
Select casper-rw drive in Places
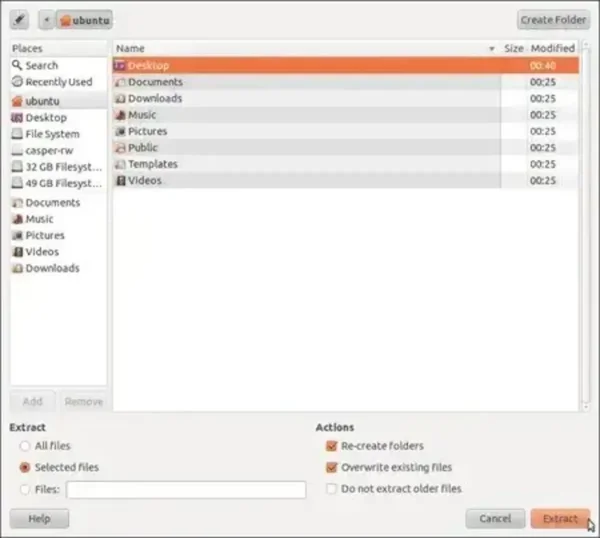[x=59, y=150]
